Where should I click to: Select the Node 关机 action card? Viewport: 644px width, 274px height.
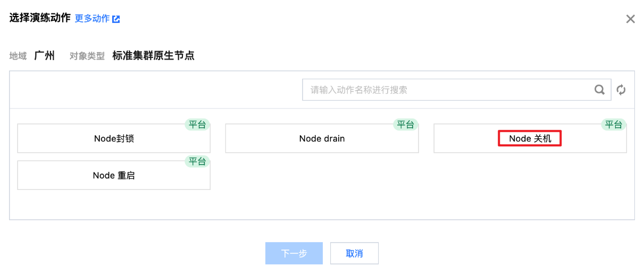click(530, 139)
